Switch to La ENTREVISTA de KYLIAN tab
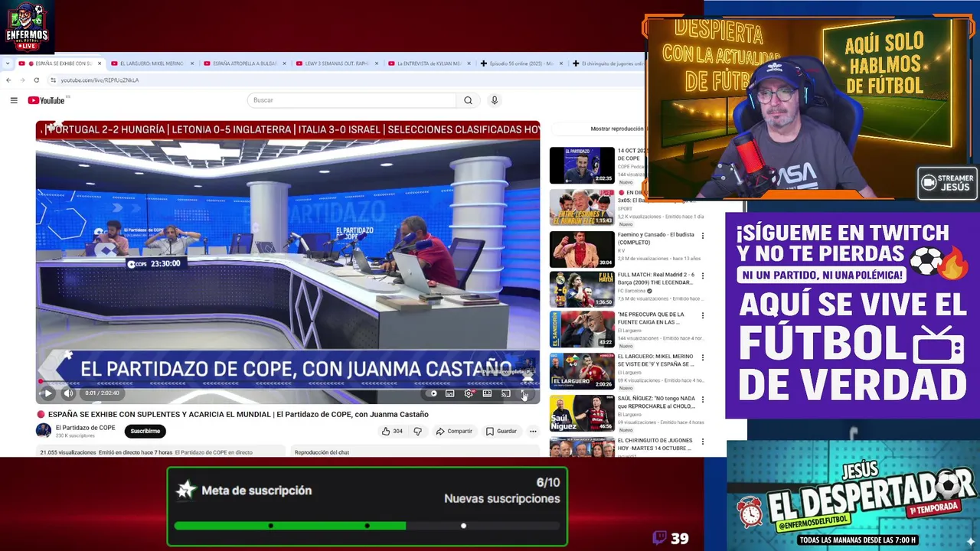Screen dimensions: 980x551 tap(429, 64)
